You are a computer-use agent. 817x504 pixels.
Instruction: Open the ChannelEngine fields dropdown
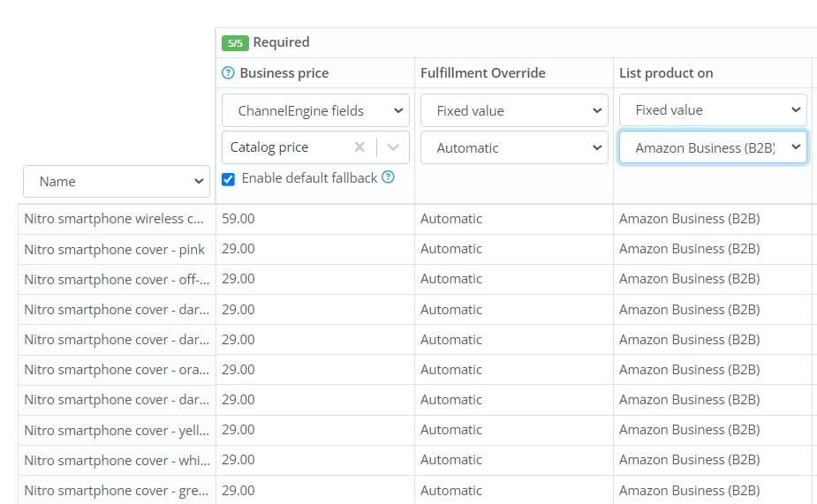[x=315, y=110]
